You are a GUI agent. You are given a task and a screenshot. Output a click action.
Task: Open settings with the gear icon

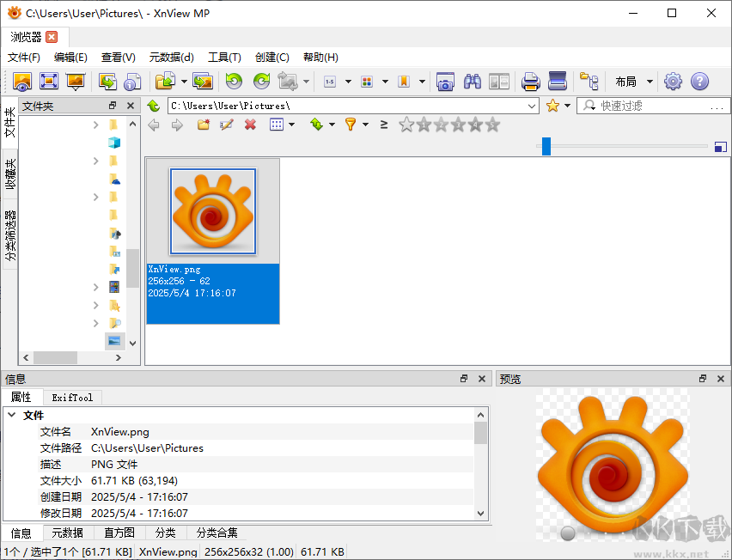(x=673, y=82)
